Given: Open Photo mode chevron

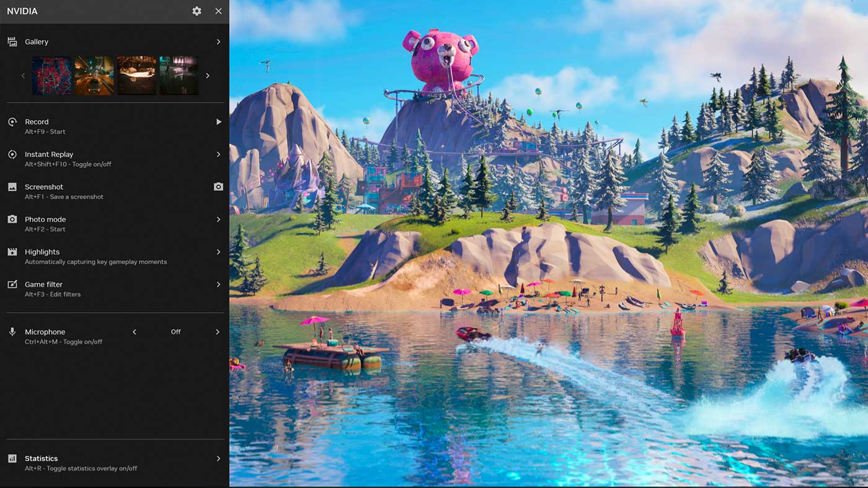Looking at the screenshot, I should coord(218,220).
